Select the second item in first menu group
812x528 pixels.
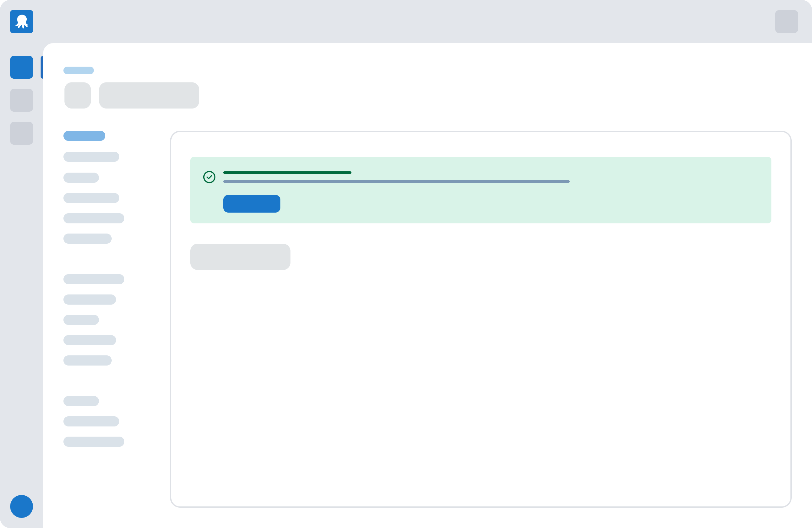[x=91, y=157]
